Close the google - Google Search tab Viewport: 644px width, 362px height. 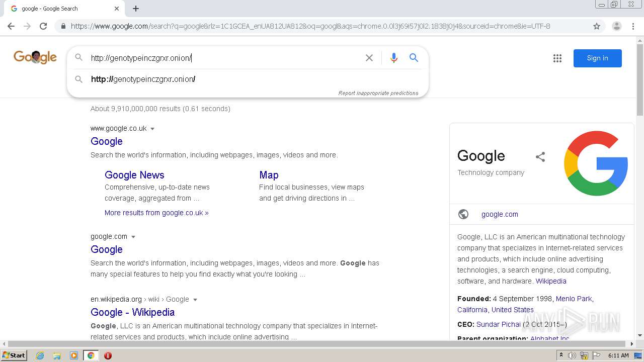pyautogui.click(x=117, y=9)
